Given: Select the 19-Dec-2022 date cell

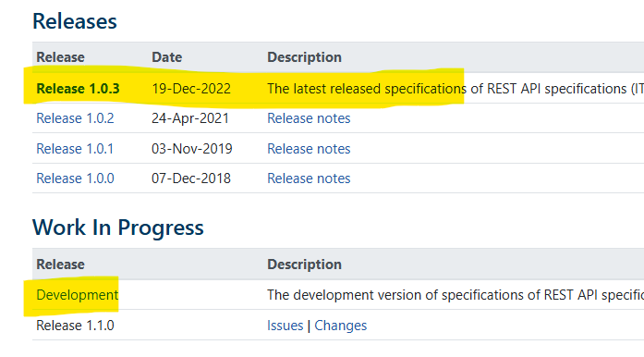Looking at the screenshot, I should 191,89.
